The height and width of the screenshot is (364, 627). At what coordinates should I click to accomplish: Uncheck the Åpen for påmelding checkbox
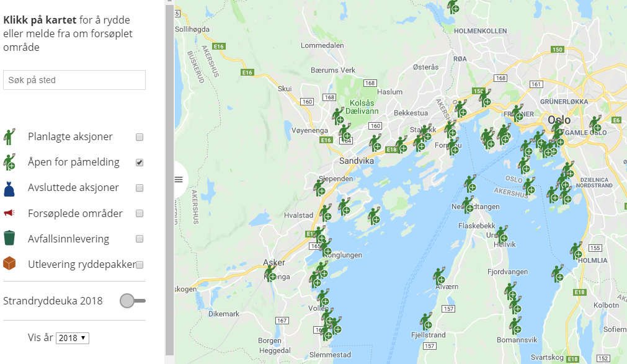pos(140,162)
